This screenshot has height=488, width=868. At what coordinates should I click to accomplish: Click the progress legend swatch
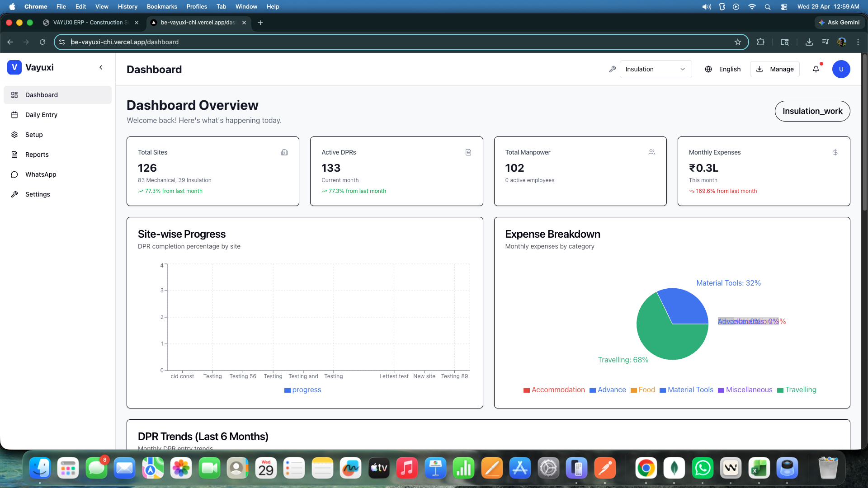(287, 390)
